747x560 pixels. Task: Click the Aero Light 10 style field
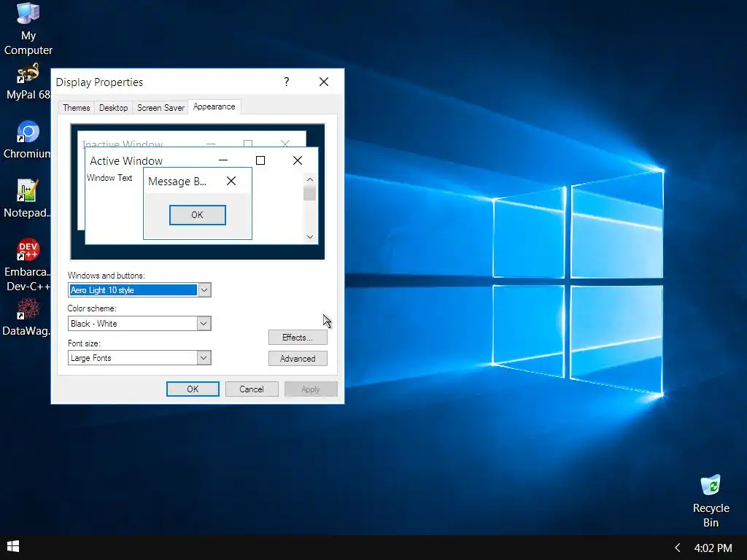pos(133,290)
